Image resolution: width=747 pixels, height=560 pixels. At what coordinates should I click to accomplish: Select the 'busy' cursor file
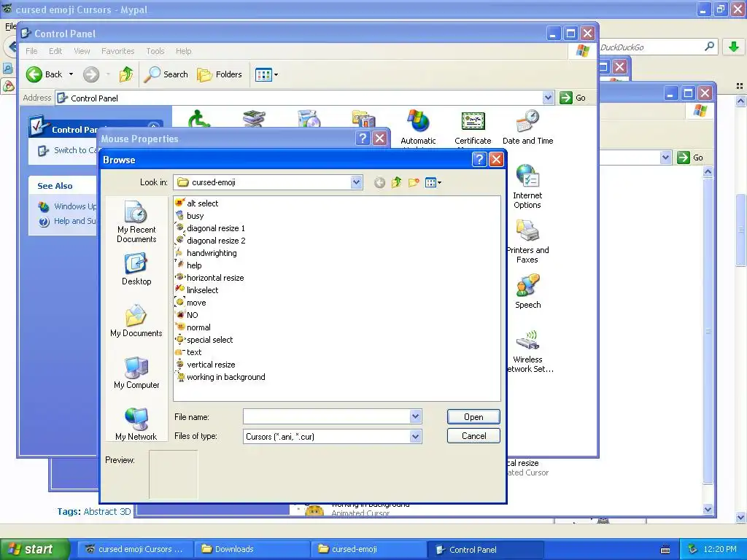[x=189, y=216]
